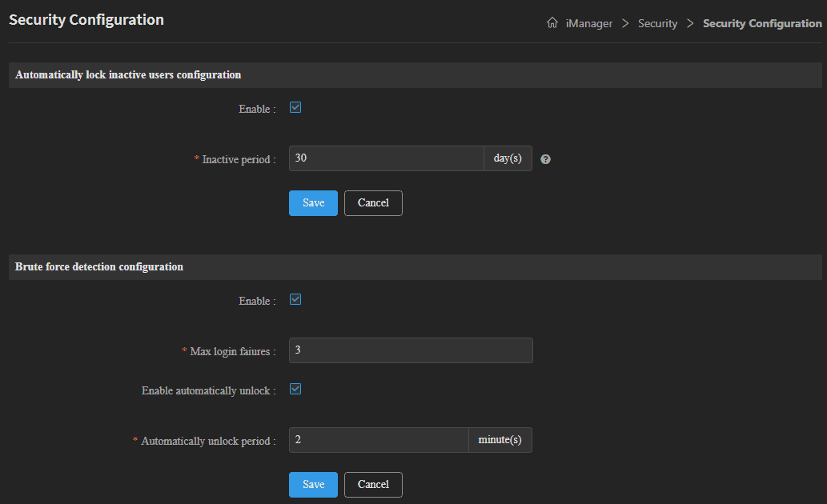The width and height of the screenshot is (827, 504).
Task: Click the day(s) unit label
Action: 508,158
